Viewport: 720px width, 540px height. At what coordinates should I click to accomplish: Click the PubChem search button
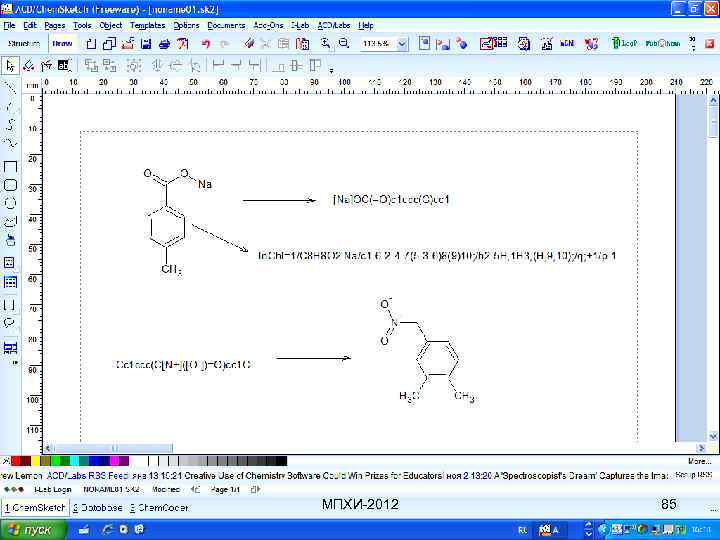(x=662, y=44)
